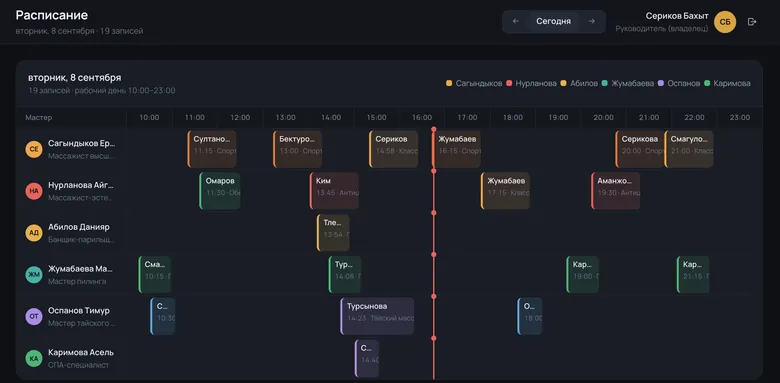Click СЕ avatar of Сагындыков
Screen dimensions: 780x383
click(x=34, y=149)
